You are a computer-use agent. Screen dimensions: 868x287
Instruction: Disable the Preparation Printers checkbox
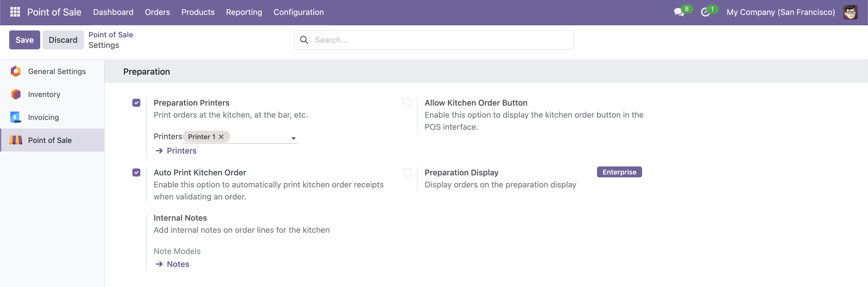tap(136, 103)
